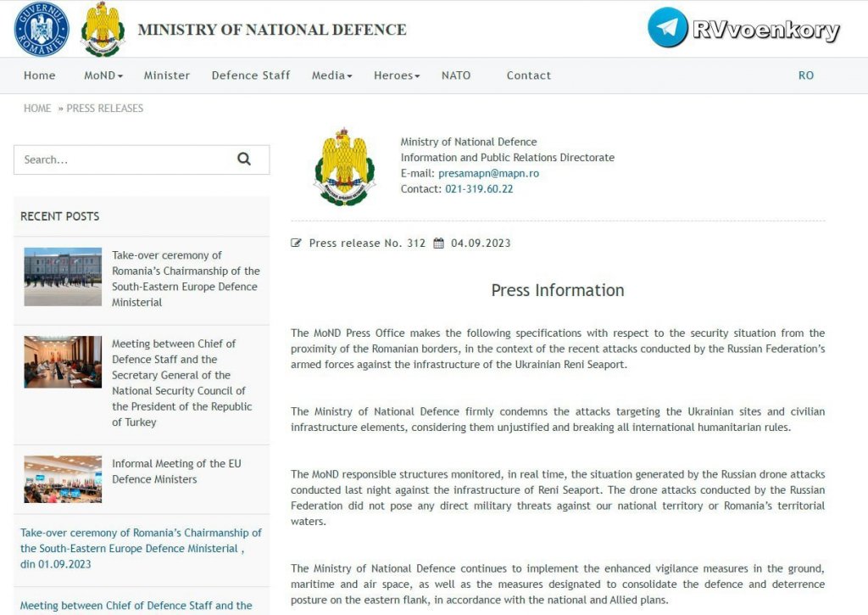Open post Meeting between Chief of Defence Staff
The height and width of the screenshot is (615, 868).
pos(181,383)
